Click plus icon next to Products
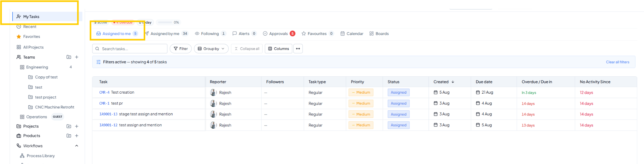The image size is (644, 164). pyautogui.click(x=77, y=136)
